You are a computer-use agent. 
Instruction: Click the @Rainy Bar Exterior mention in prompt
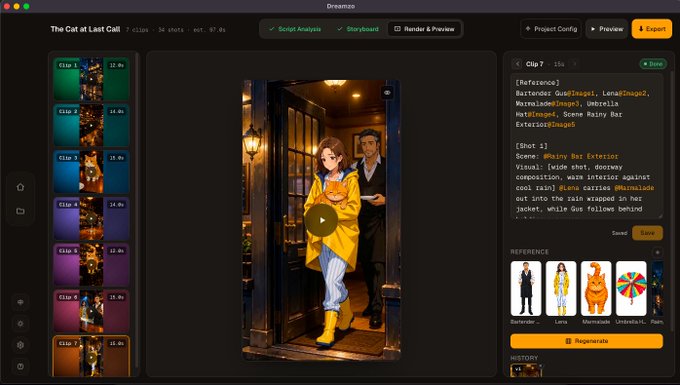(581, 156)
